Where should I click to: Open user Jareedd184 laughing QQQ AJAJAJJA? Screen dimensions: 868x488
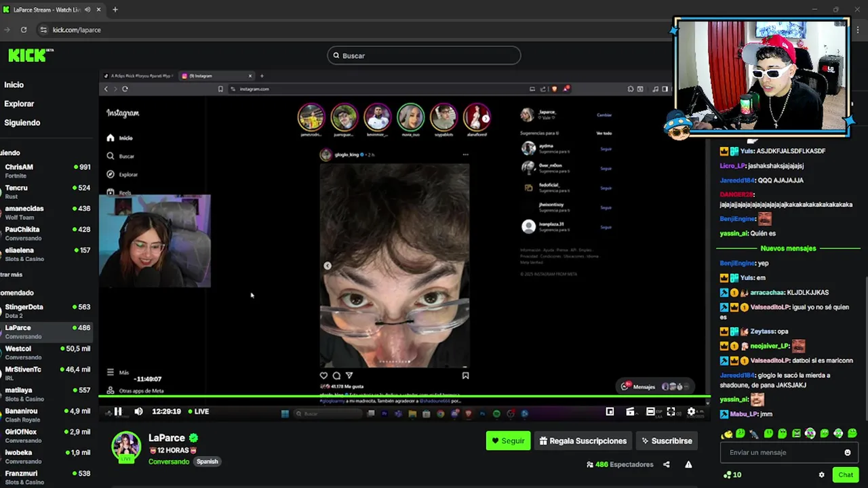click(x=737, y=180)
